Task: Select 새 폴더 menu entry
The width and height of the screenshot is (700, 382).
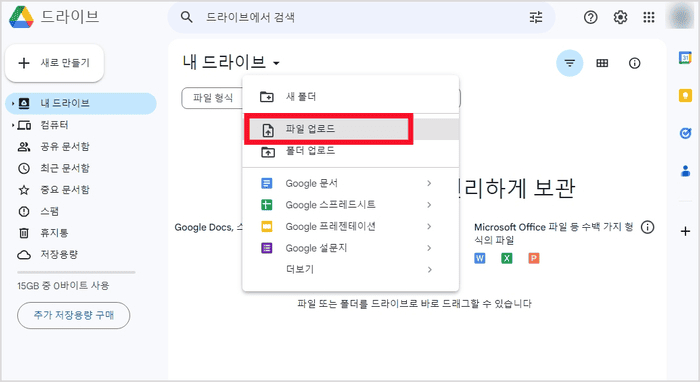Action: (351, 96)
